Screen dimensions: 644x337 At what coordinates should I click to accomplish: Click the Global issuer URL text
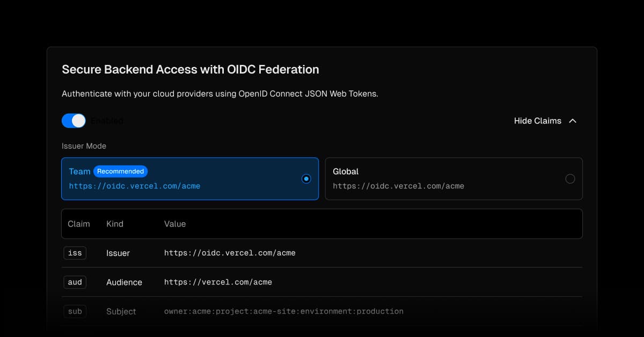(398, 186)
